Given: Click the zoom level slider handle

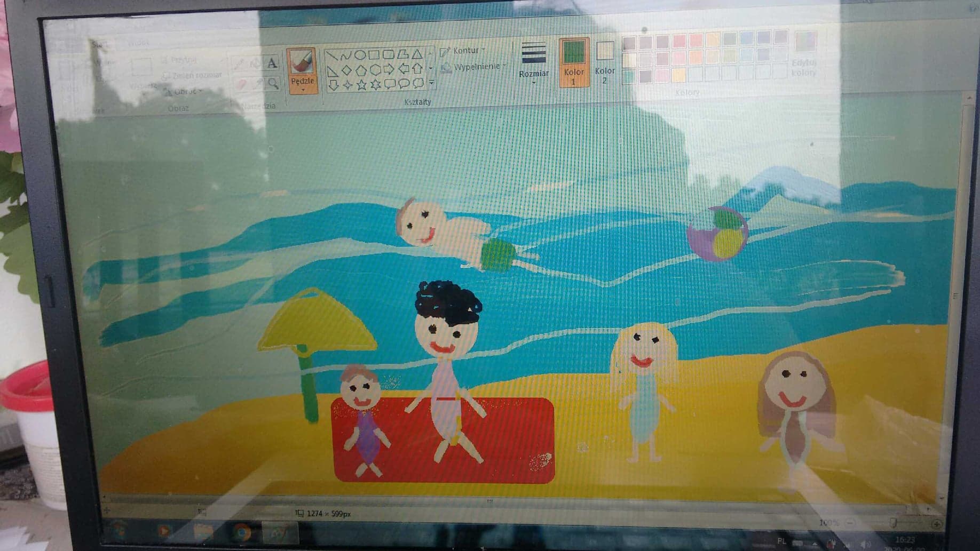Looking at the screenshot, I should pos(892,524).
